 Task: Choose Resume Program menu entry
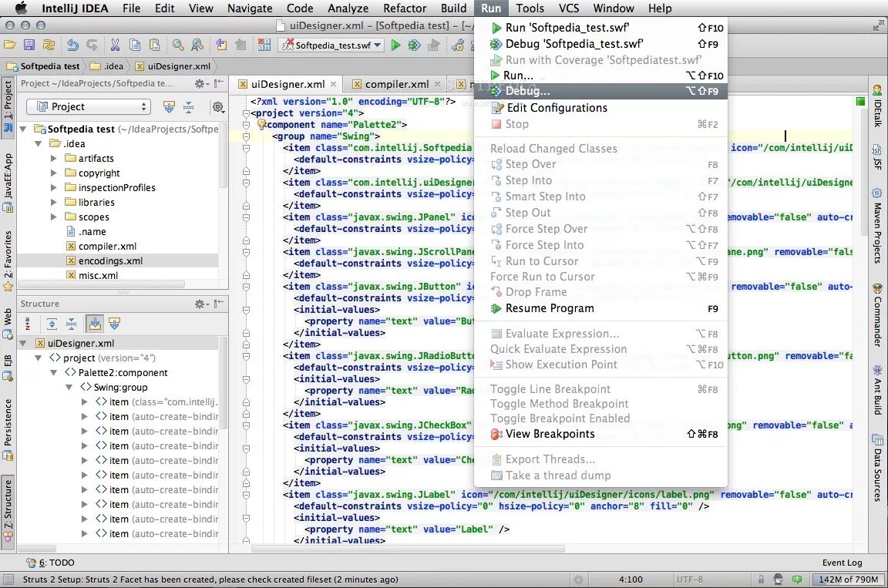coord(600,308)
